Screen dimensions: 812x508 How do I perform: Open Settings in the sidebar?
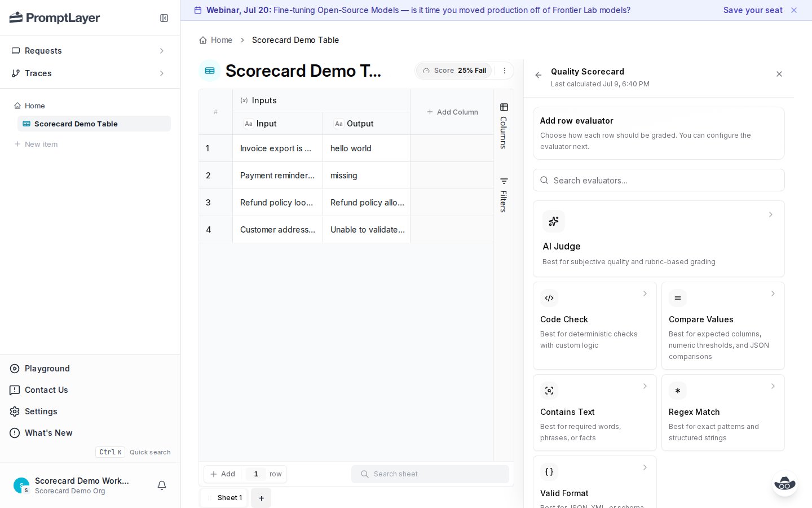41,411
